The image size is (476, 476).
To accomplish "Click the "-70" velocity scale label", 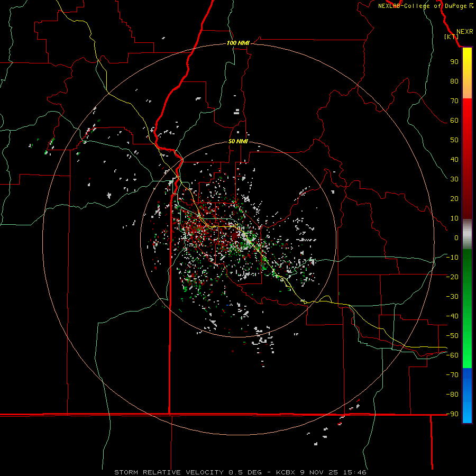I will pos(452,375).
